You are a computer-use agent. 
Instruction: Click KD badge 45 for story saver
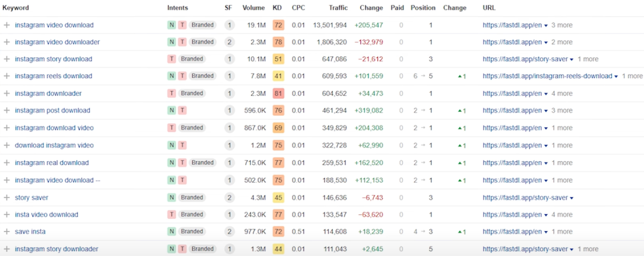tap(278, 198)
